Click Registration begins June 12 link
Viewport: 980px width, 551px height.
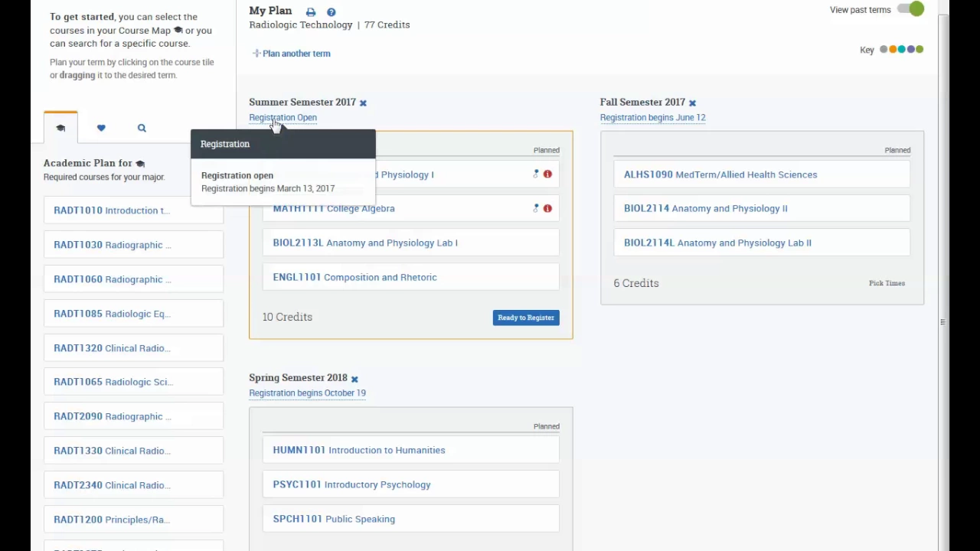(652, 118)
